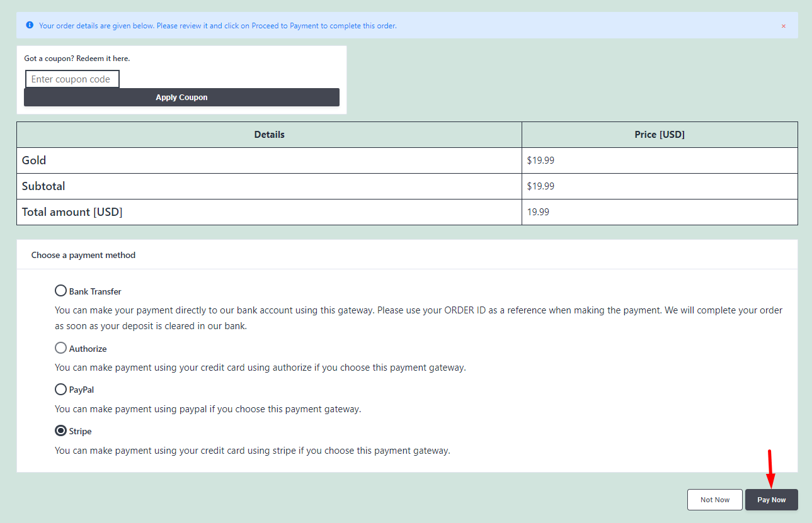
Task: Click the Bank Transfer description text
Action: point(419,318)
